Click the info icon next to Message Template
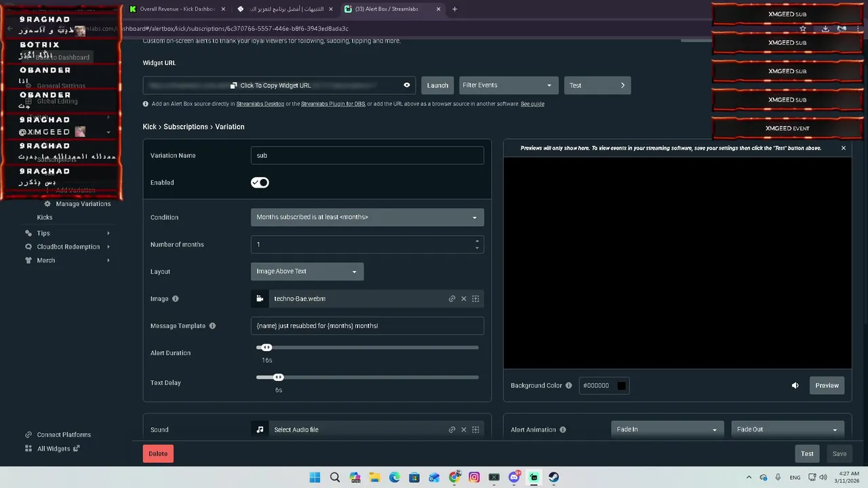The image size is (868, 488). pos(212,326)
